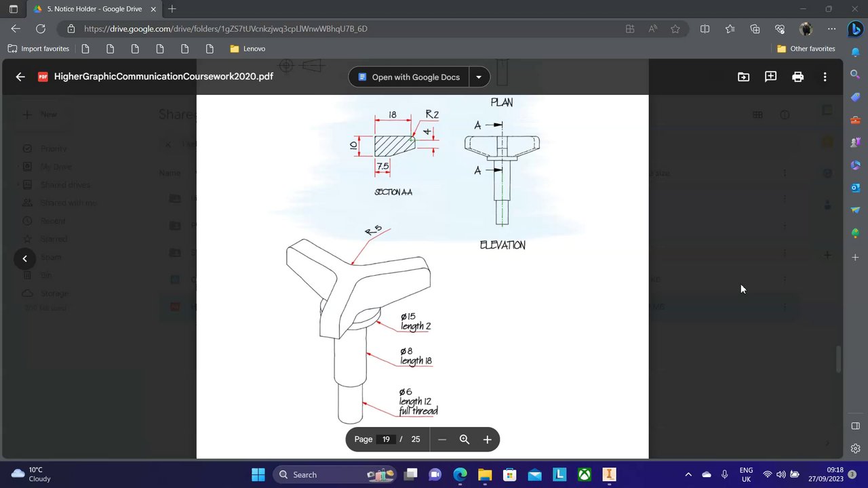Open the Edge tab actions menu
This screenshot has width=868, height=488.
[13, 9]
